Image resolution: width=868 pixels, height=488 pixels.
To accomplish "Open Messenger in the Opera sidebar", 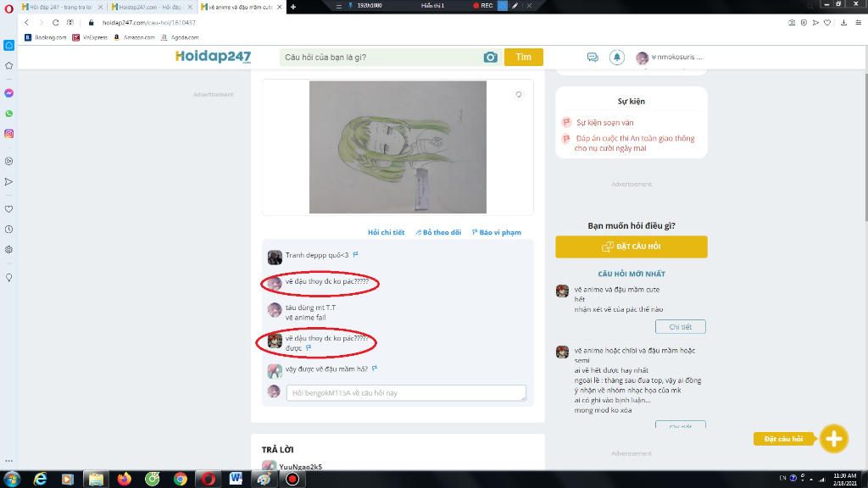I will pos(8,93).
